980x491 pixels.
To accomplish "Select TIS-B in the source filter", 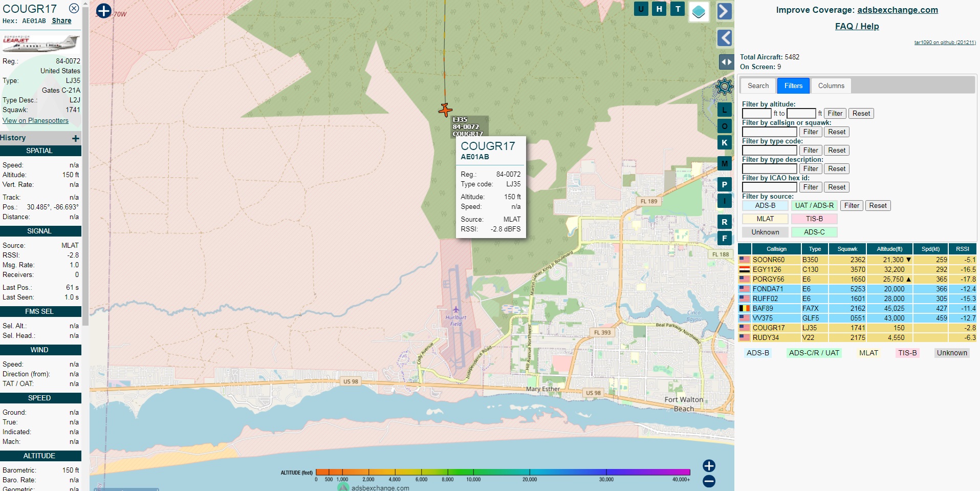I will coord(814,219).
